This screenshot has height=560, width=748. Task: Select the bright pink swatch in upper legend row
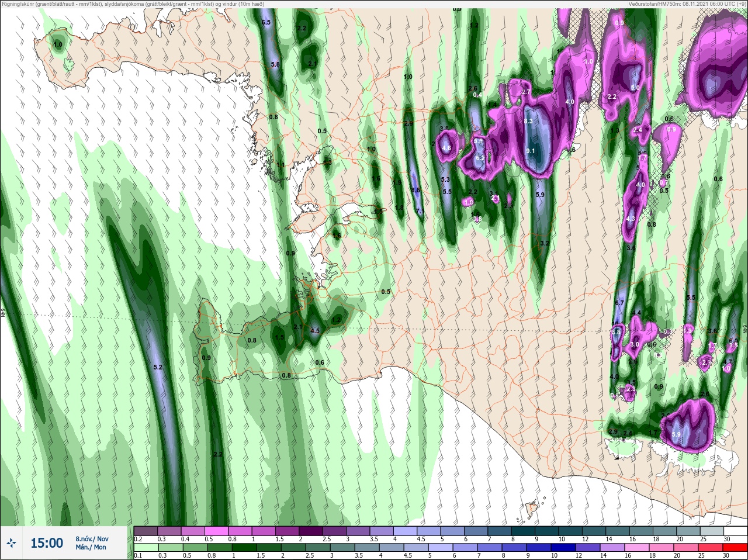pos(216,531)
